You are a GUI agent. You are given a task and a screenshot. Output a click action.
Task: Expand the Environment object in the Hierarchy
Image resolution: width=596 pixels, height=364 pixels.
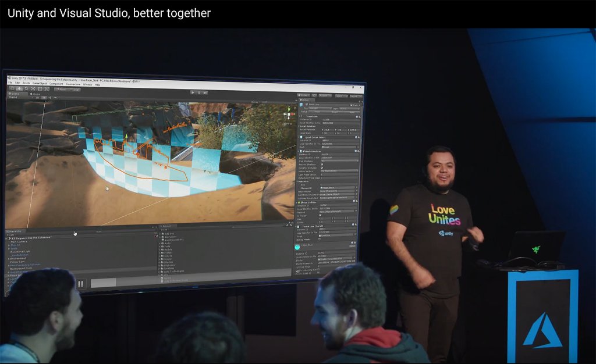point(8,258)
